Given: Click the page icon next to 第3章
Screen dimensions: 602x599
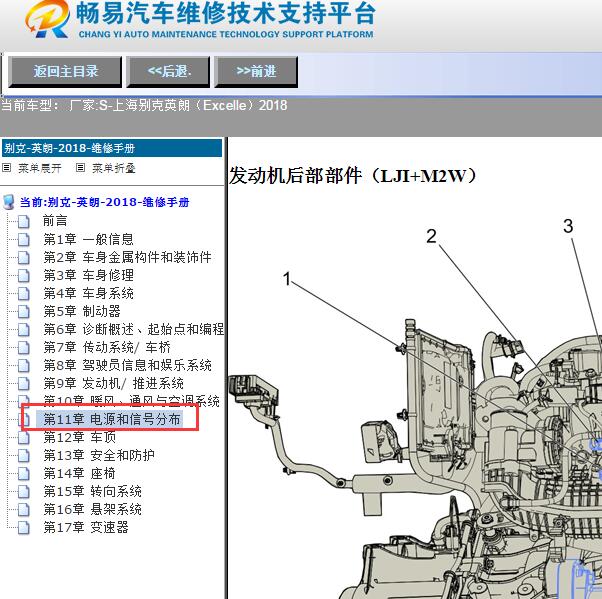Looking at the screenshot, I should (24, 276).
